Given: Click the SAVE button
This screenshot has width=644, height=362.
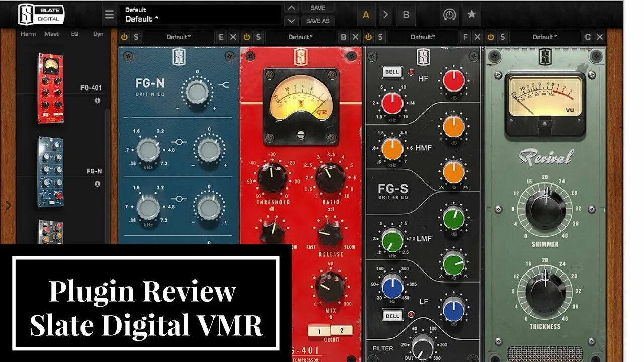Looking at the screenshot, I should pyautogui.click(x=318, y=8).
